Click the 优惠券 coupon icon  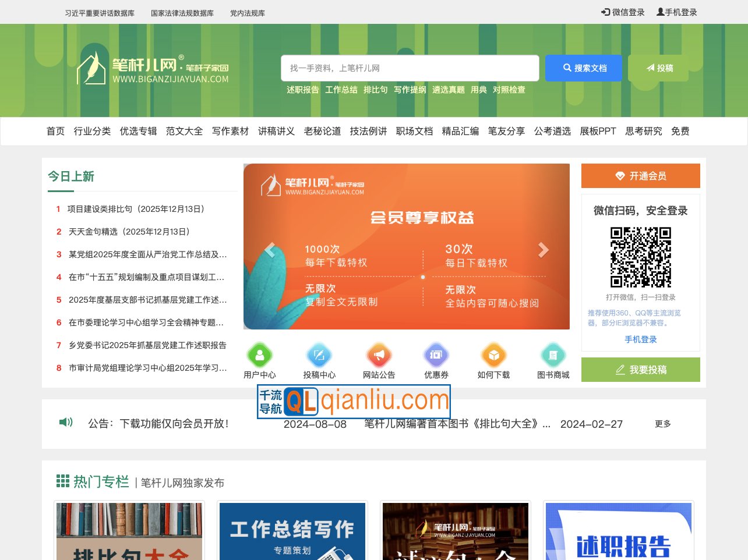436,356
